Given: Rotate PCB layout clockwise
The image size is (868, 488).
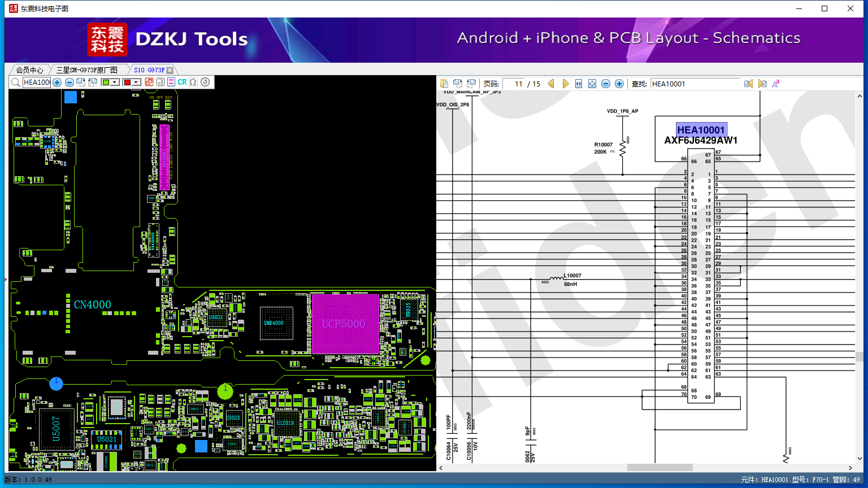Looking at the screenshot, I should tap(81, 82).
